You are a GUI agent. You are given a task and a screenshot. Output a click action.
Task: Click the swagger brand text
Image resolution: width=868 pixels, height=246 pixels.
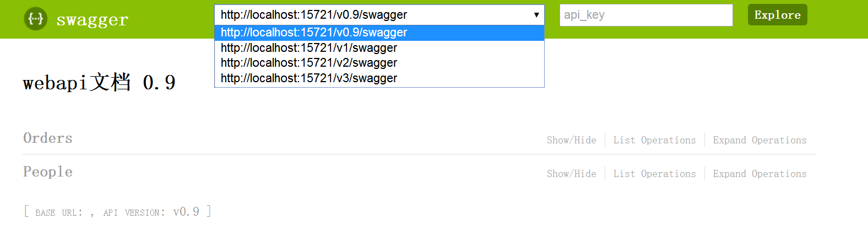click(93, 20)
